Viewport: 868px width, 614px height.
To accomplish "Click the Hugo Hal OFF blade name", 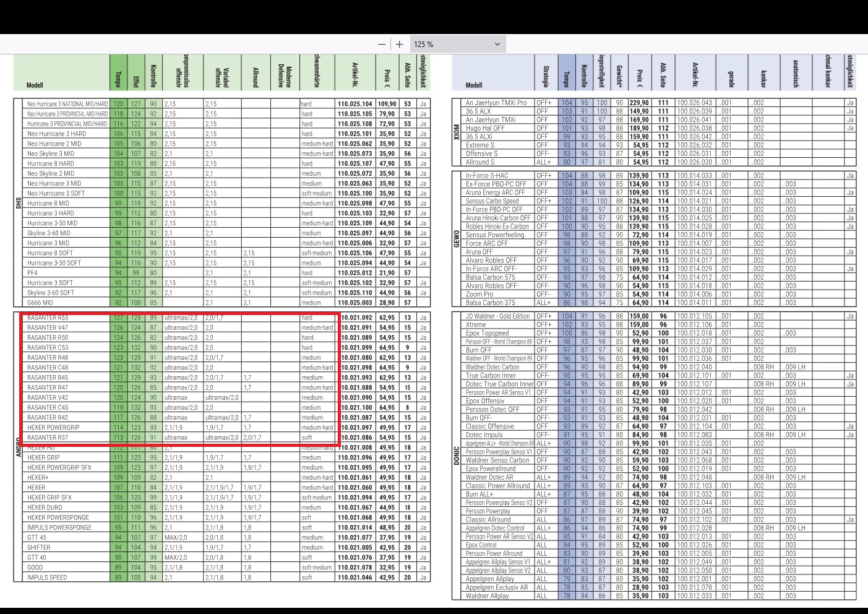I will tap(485, 128).
